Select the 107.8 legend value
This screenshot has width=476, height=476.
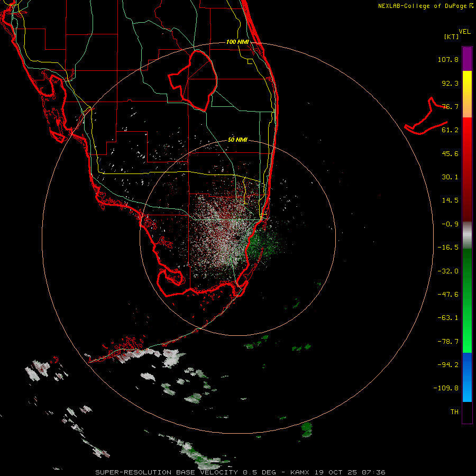[448, 59]
